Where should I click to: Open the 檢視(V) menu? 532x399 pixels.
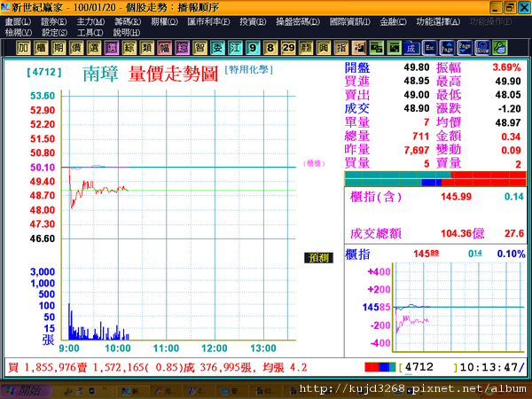click(19, 33)
